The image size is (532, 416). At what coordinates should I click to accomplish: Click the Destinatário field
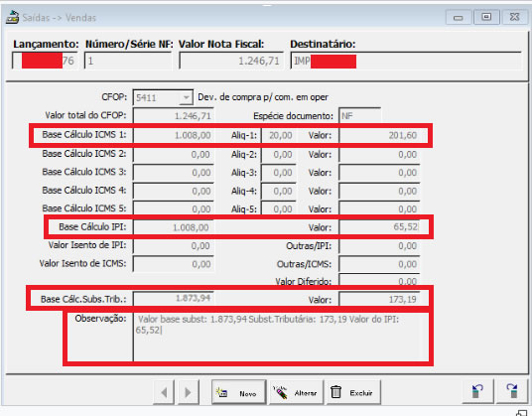pos(406,62)
